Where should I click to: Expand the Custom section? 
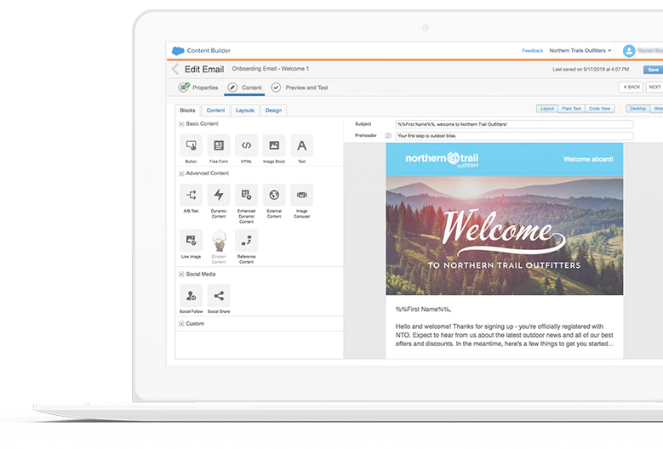pyautogui.click(x=181, y=323)
